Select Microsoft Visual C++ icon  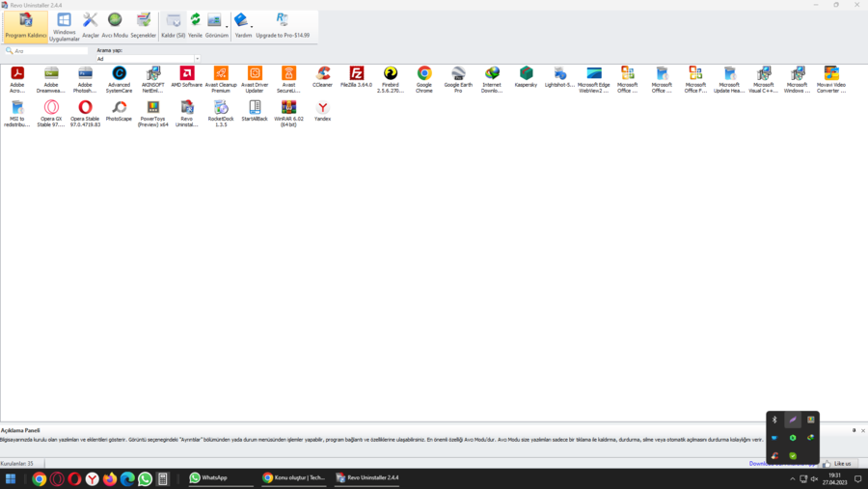point(764,79)
